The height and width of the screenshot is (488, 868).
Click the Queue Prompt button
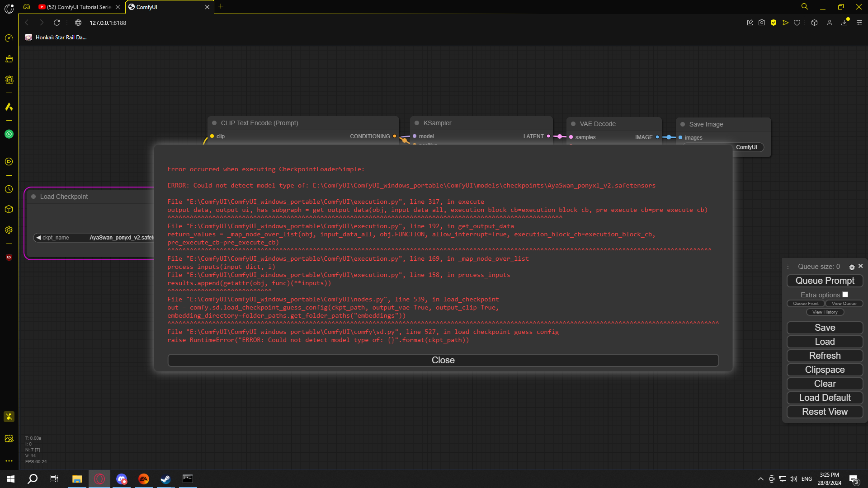[x=825, y=281]
